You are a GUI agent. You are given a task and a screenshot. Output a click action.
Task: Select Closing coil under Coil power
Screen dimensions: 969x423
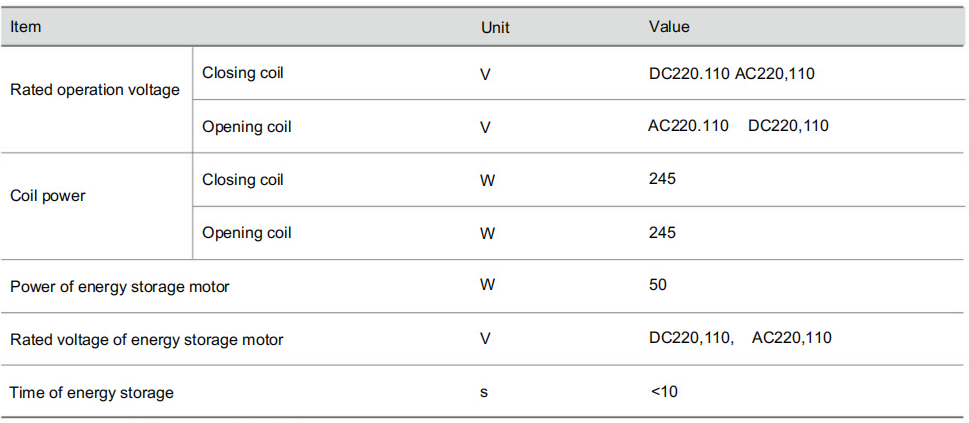pos(242,180)
